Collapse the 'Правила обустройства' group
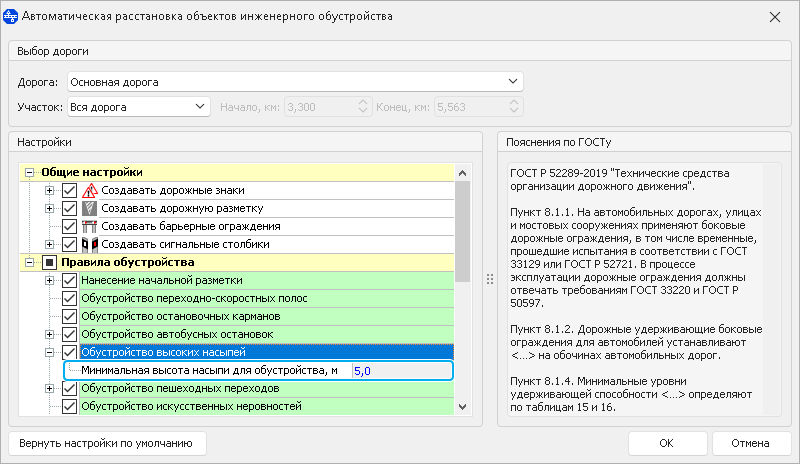 point(30,262)
